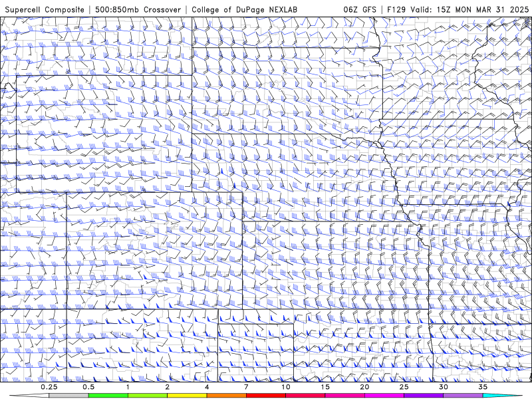Select the crimson 10–15 color bar segment
Viewport: 532px width, 399px height.
[305, 396]
